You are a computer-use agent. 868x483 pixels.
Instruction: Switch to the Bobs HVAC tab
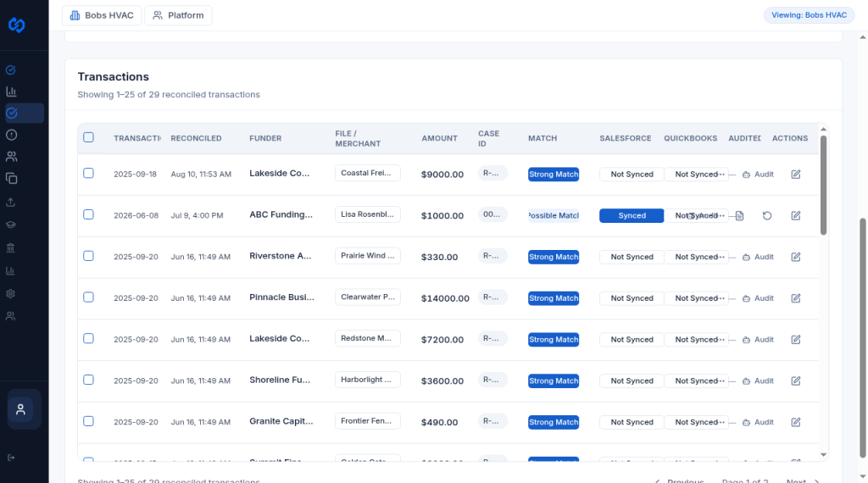click(x=102, y=15)
